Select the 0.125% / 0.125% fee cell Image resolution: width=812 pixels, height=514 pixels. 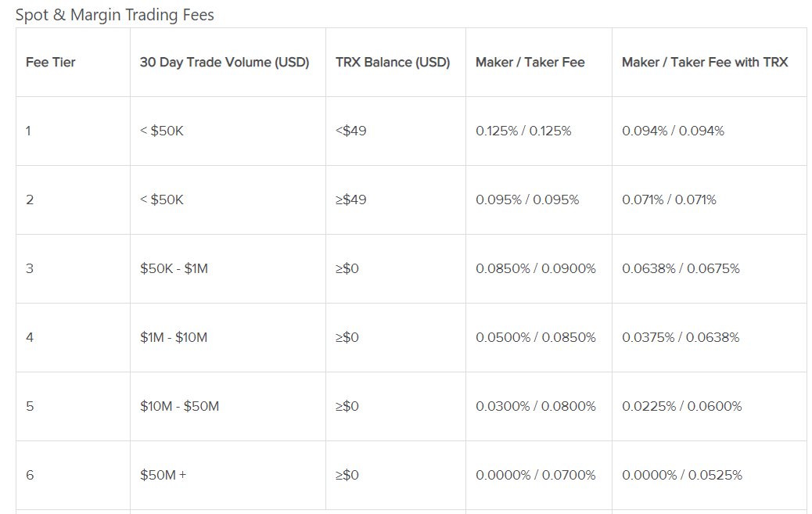[x=523, y=131]
